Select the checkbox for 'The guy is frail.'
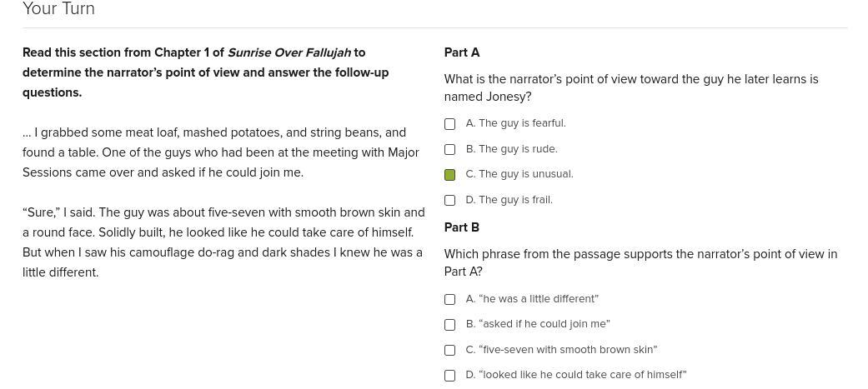The width and height of the screenshot is (868, 389). pos(449,201)
